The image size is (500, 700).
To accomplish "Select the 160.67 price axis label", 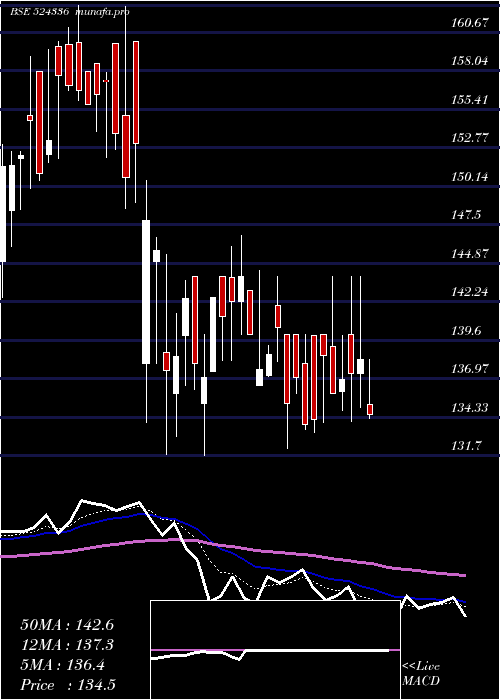I will (x=470, y=23).
